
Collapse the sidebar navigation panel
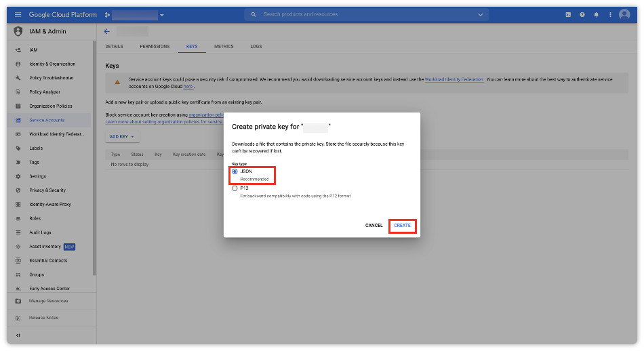click(x=18, y=335)
